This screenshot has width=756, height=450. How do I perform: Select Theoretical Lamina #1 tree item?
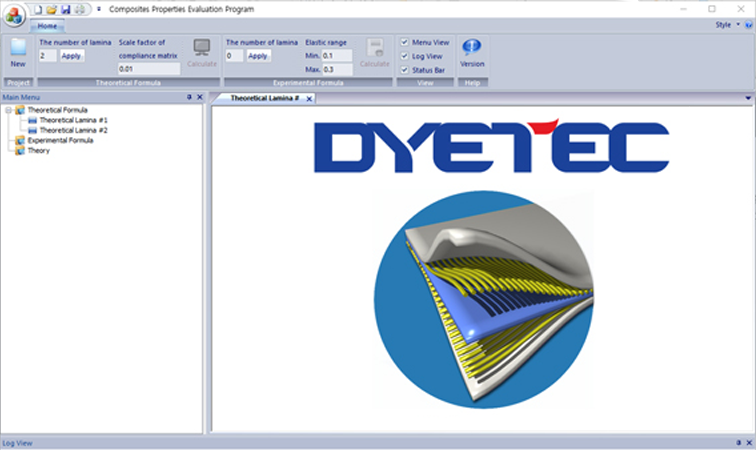click(73, 120)
